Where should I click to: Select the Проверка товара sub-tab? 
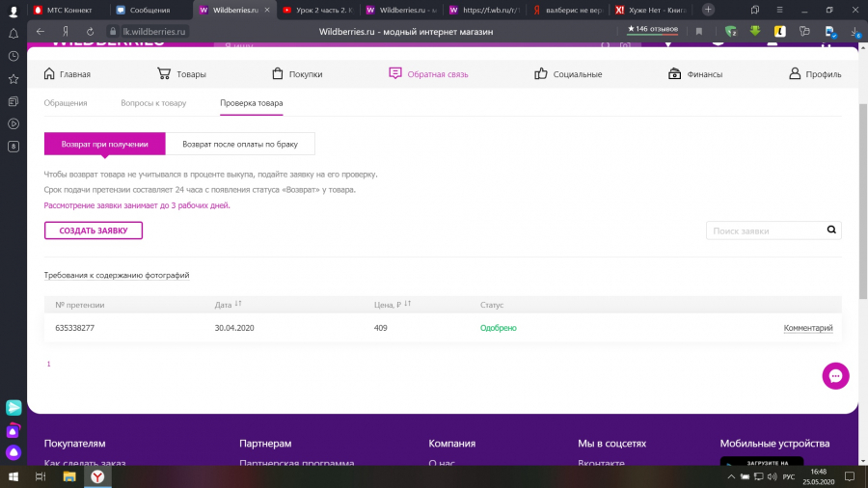252,103
